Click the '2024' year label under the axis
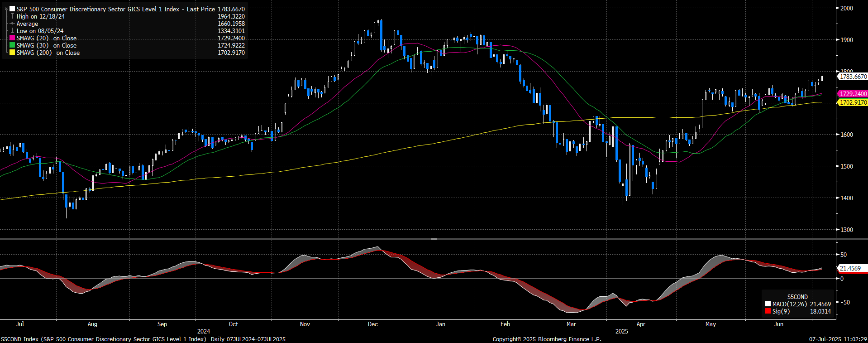868x343 pixels. coord(204,331)
